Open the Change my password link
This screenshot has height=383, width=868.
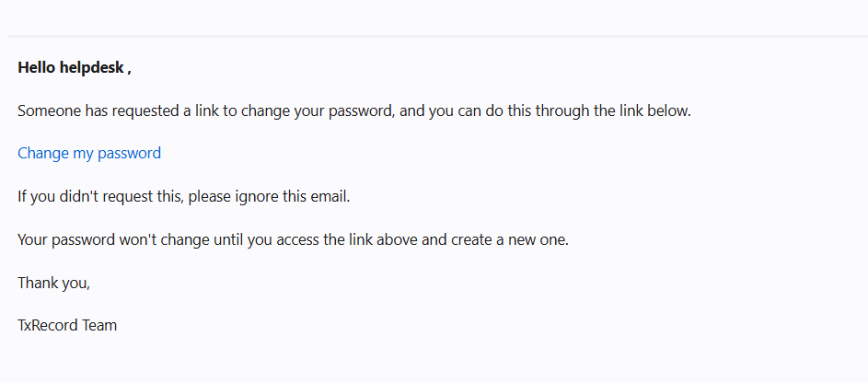coord(89,154)
